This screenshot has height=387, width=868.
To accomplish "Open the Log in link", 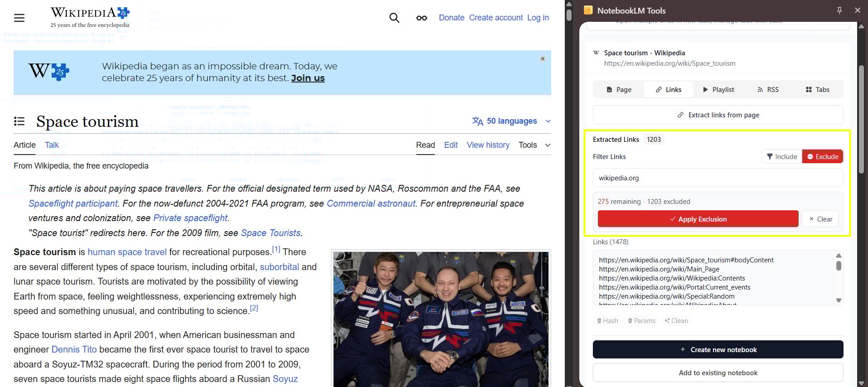I will [538, 18].
